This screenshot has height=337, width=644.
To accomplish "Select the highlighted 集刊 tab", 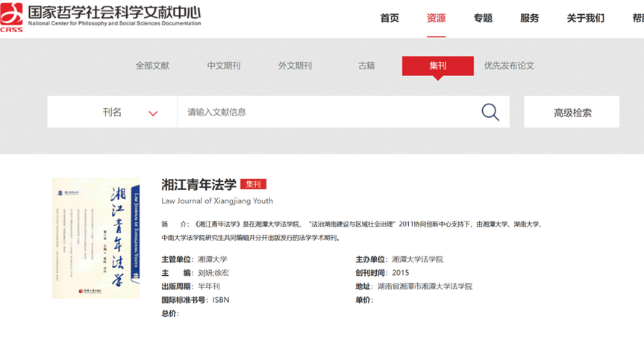I will click(x=437, y=66).
